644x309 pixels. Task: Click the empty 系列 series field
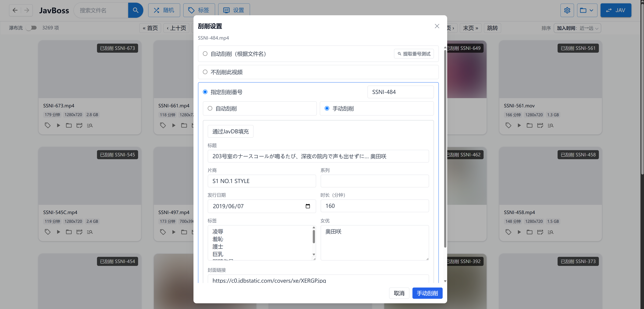point(375,181)
